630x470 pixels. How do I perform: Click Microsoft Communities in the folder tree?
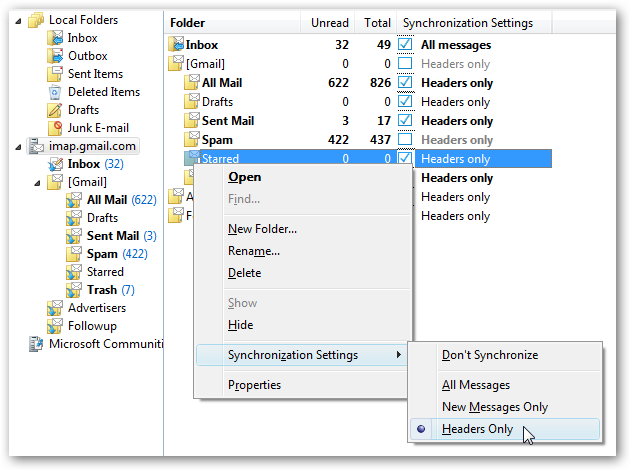[106, 344]
